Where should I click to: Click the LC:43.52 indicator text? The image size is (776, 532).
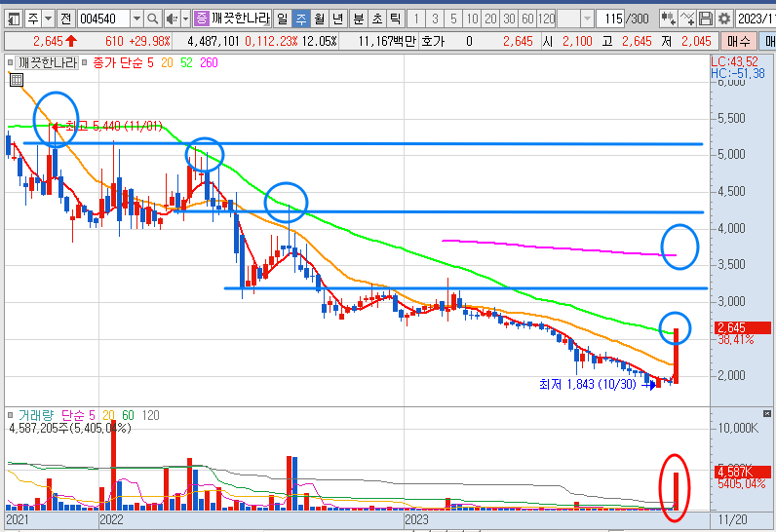[x=734, y=61]
